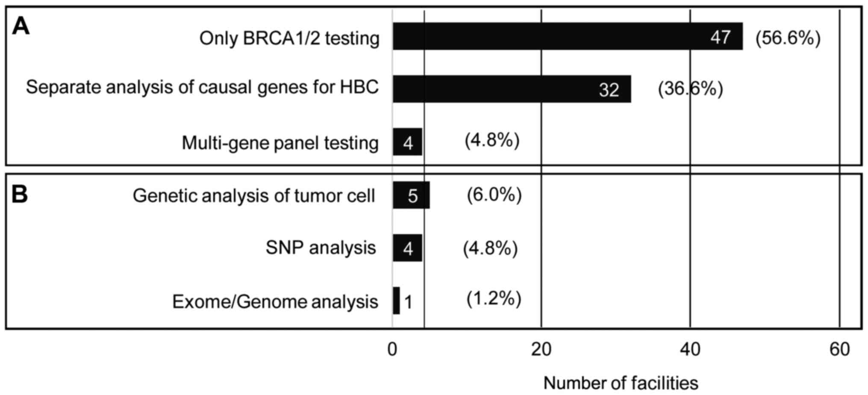
Task: Select "Separate analysis of causal genes for HBC" text
Action: coord(202,87)
